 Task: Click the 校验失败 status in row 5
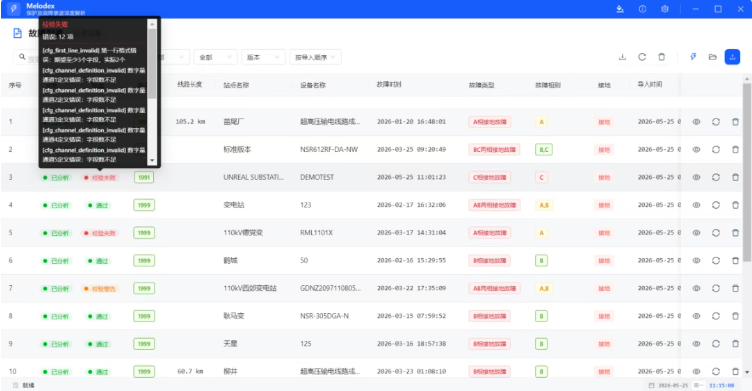(100, 233)
